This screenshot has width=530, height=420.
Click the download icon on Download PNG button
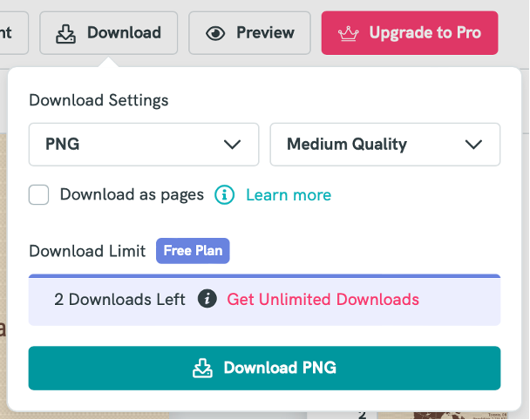pos(202,368)
